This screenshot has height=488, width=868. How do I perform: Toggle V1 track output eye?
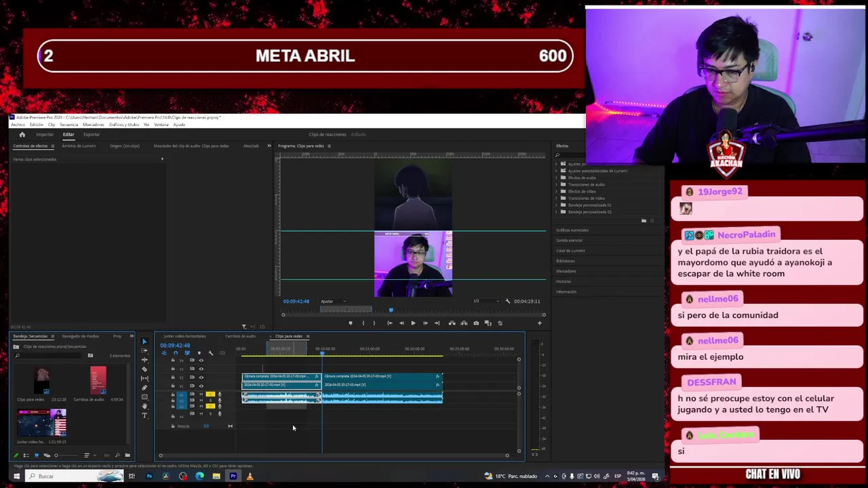click(201, 386)
